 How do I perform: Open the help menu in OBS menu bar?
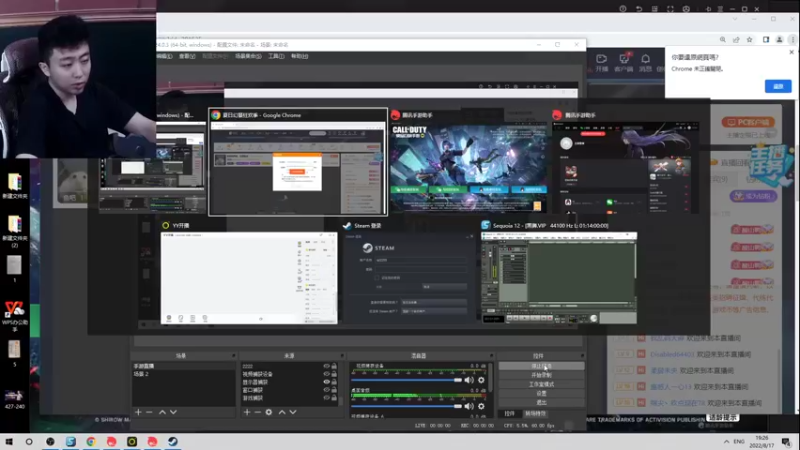pos(299,56)
